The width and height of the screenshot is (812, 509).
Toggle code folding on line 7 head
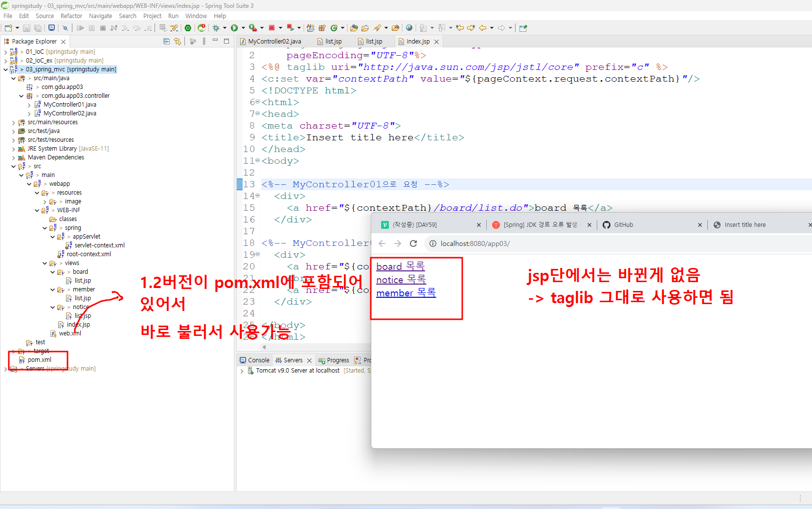258,113
